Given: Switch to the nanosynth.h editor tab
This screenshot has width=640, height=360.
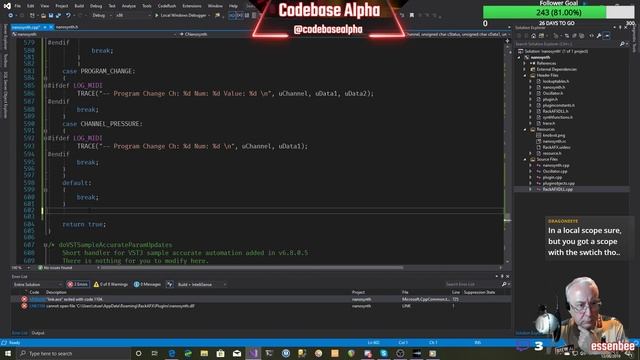Looking at the screenshot, I should (67, 27).
